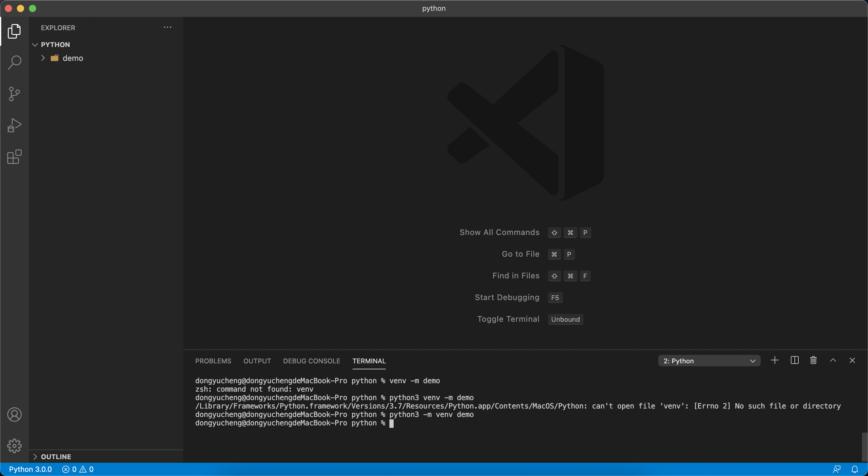Click the 'python3 -m venv demo' command text

pyautogui.click(x=431, y=414)
